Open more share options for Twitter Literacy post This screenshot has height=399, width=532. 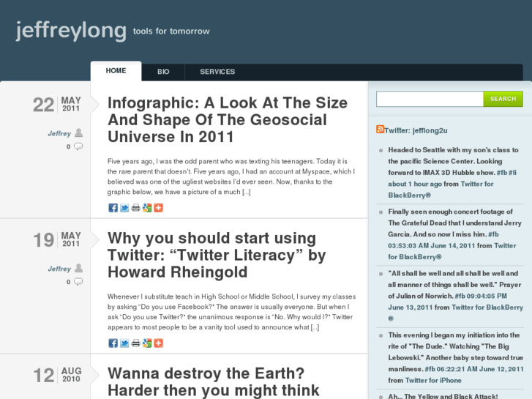[159, 343]
